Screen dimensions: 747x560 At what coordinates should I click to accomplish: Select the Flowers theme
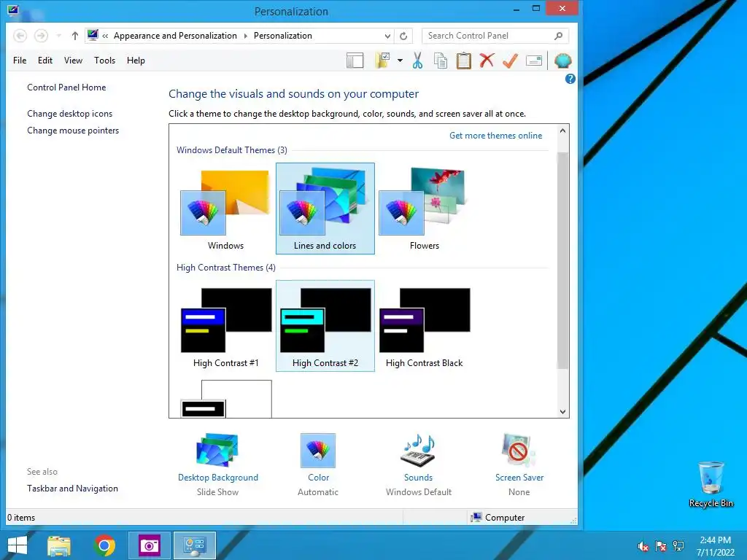point(425,209)
